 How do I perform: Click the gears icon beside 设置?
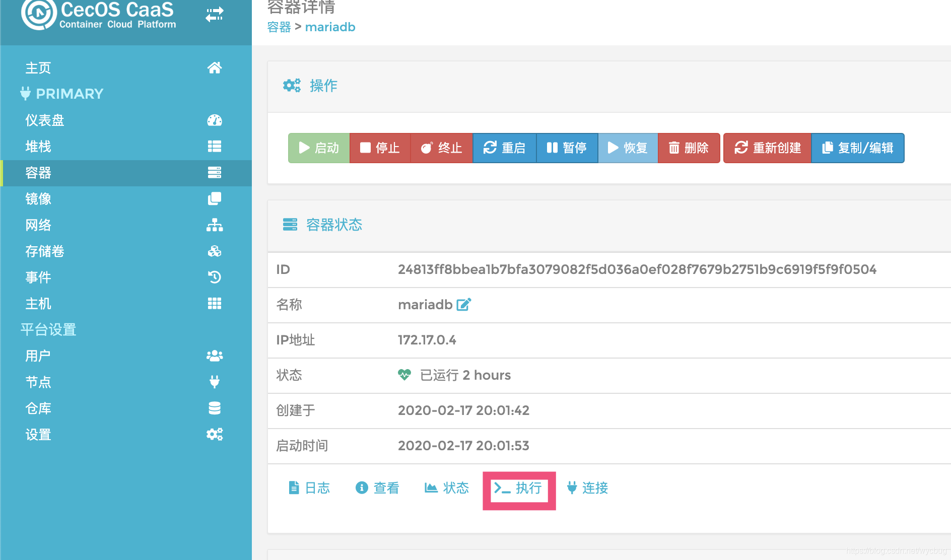(x=215, y=434)
